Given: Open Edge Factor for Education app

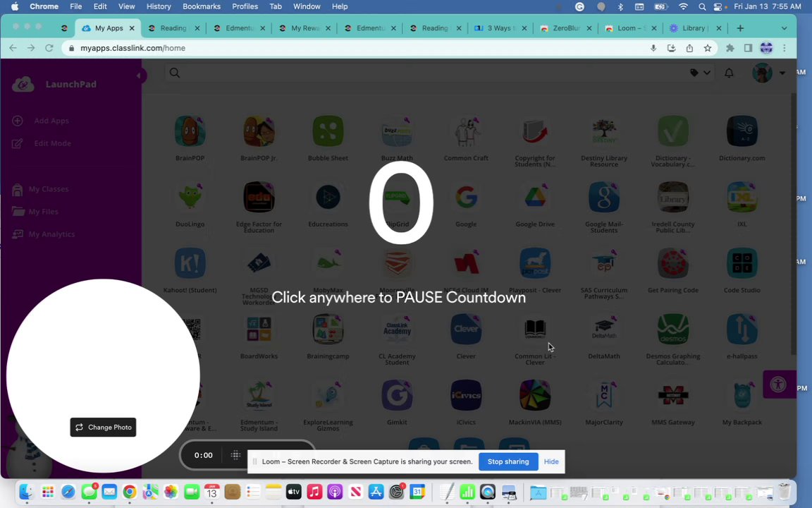Looking at the screenshot, I should tap(259, 197).
